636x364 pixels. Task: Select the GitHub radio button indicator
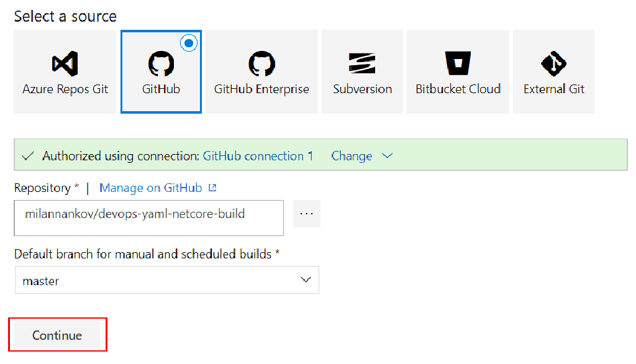pos(188,42)
